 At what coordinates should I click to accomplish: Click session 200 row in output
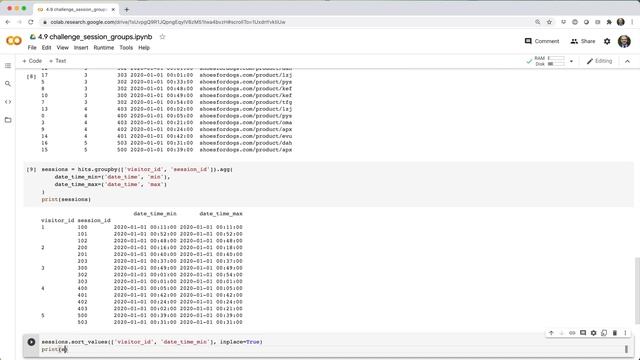142,248
